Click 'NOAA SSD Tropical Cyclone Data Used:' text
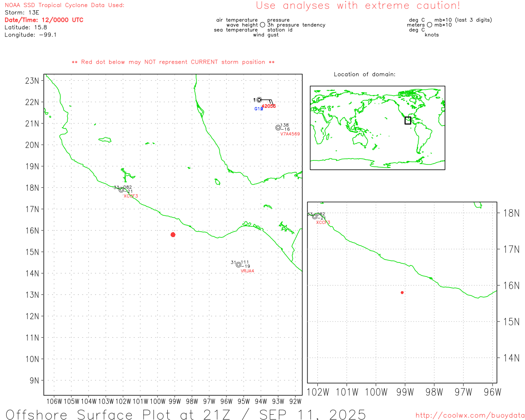The image size is (525, 420). (x=64, y=5)
